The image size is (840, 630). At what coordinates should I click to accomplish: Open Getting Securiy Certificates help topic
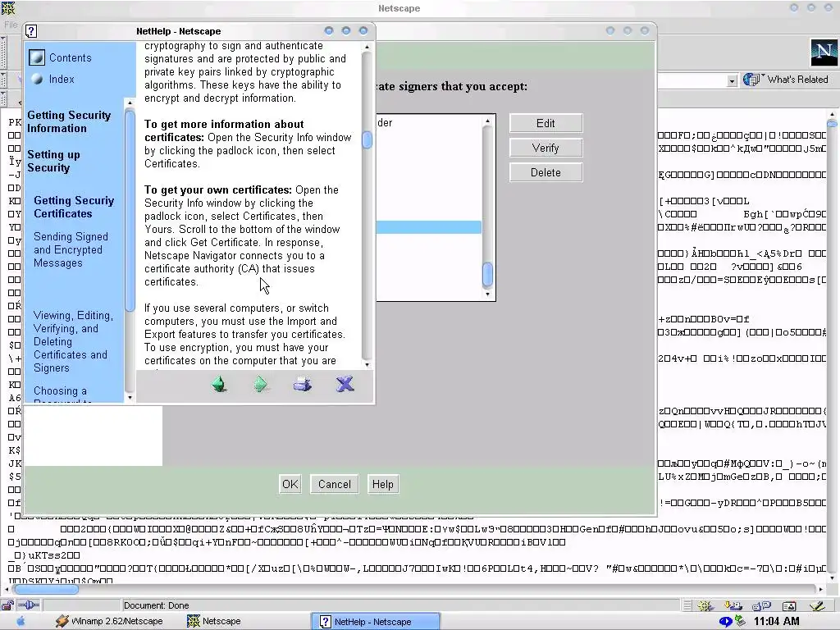coord(74,207)
